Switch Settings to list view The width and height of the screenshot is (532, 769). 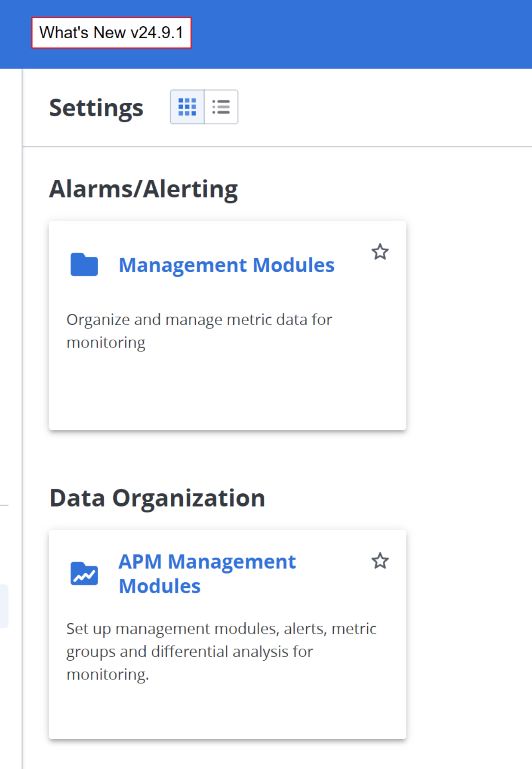tap(221, 107)
